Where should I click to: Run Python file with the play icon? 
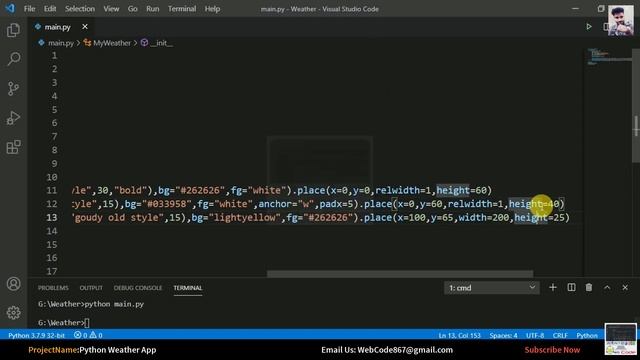click(589, 27)
